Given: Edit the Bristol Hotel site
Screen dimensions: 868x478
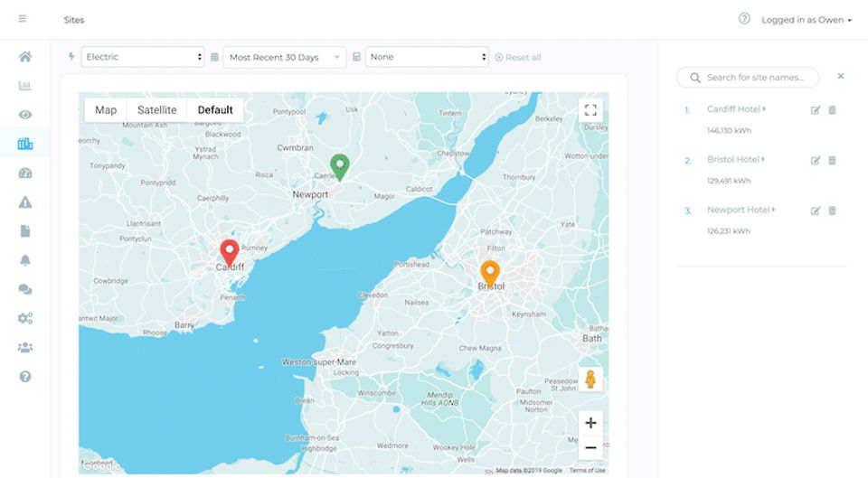Looking at the screenshot, I should click(x=815, y=161).
